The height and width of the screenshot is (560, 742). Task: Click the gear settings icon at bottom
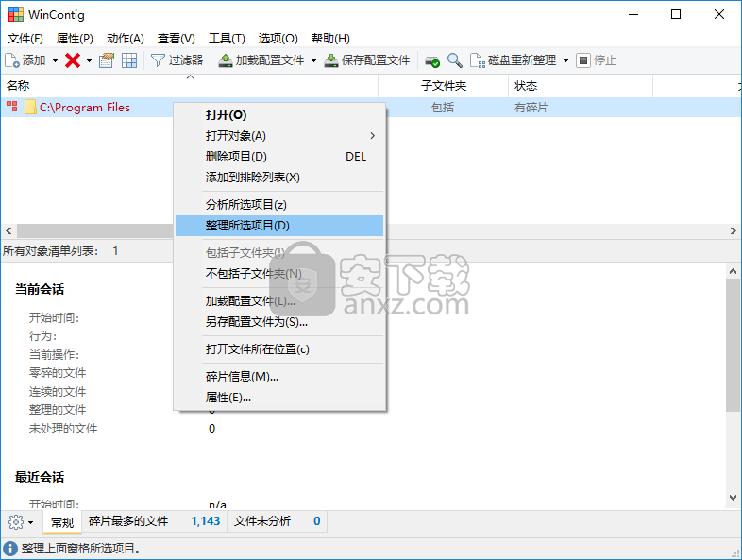(x=16, y=522)
